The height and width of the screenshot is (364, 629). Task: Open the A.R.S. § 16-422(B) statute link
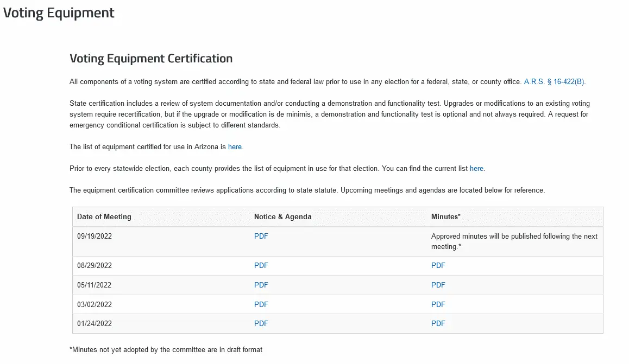click(554, 82)
